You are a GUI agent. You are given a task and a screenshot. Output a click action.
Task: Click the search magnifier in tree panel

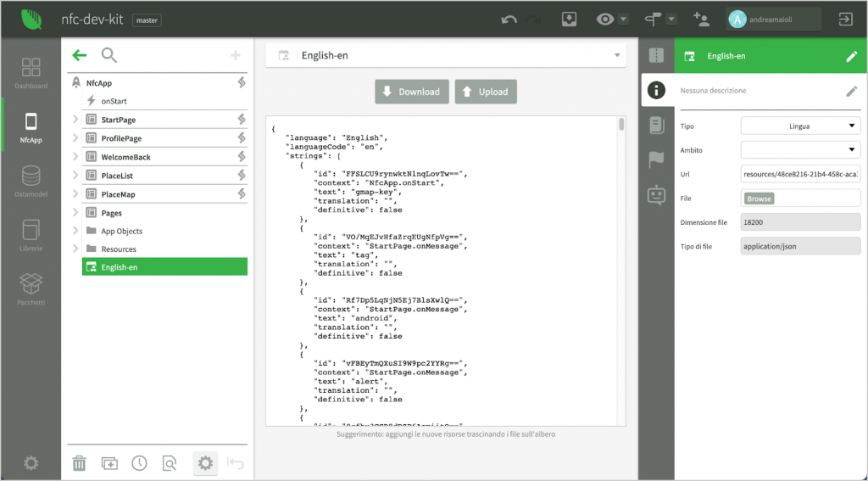click(109, 55)
